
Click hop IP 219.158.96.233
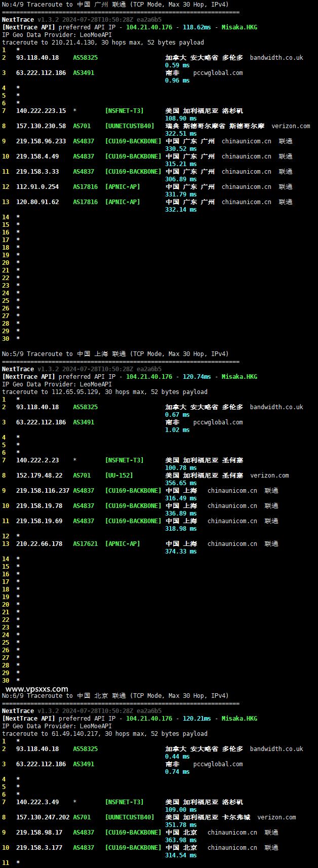point(41,141)
